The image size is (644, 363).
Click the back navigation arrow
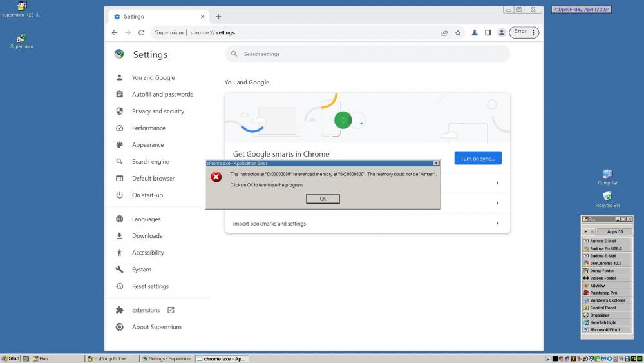(115, 32)
